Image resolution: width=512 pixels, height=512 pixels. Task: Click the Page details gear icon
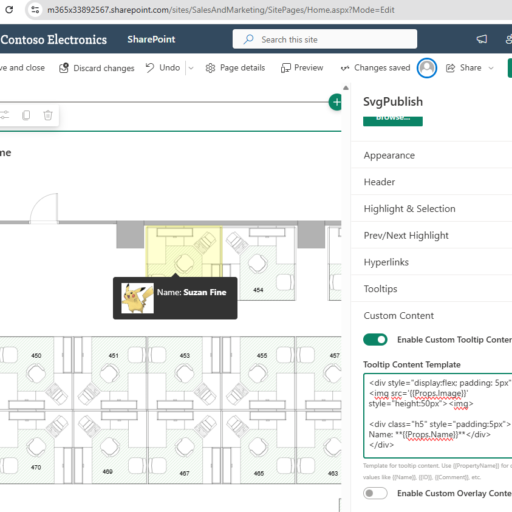click(x=210, y=68)
